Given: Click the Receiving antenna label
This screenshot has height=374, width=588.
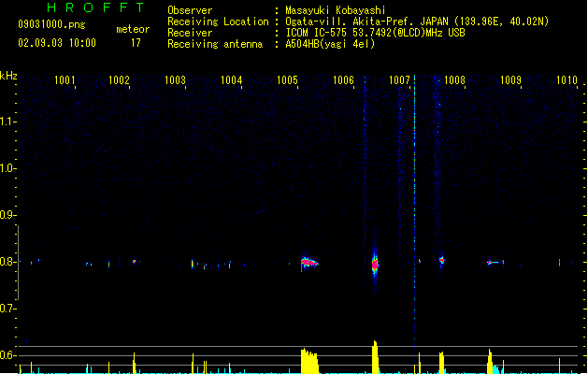Looking at the screenshot, I should click(215, 44).
